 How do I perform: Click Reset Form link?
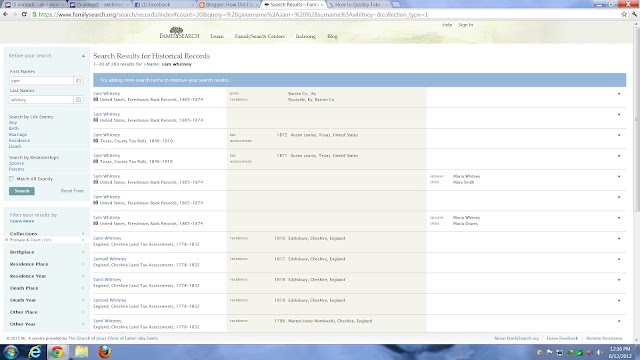72,191
